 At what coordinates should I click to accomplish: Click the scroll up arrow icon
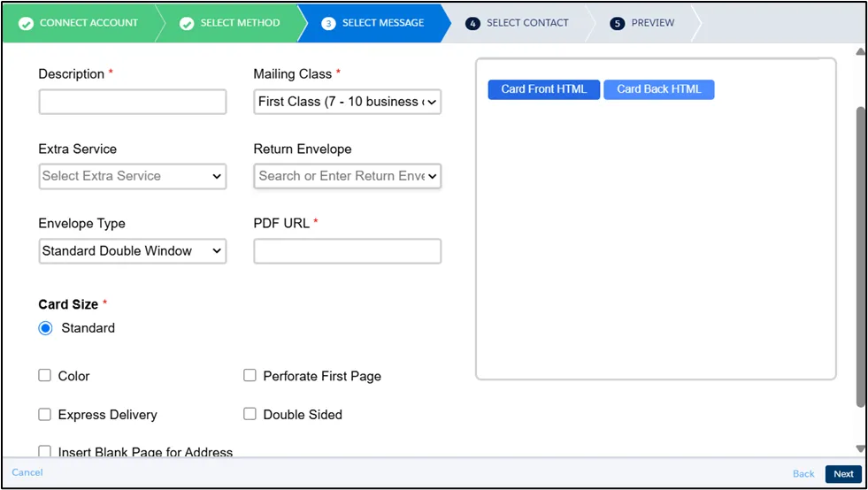tap(860, 51)
